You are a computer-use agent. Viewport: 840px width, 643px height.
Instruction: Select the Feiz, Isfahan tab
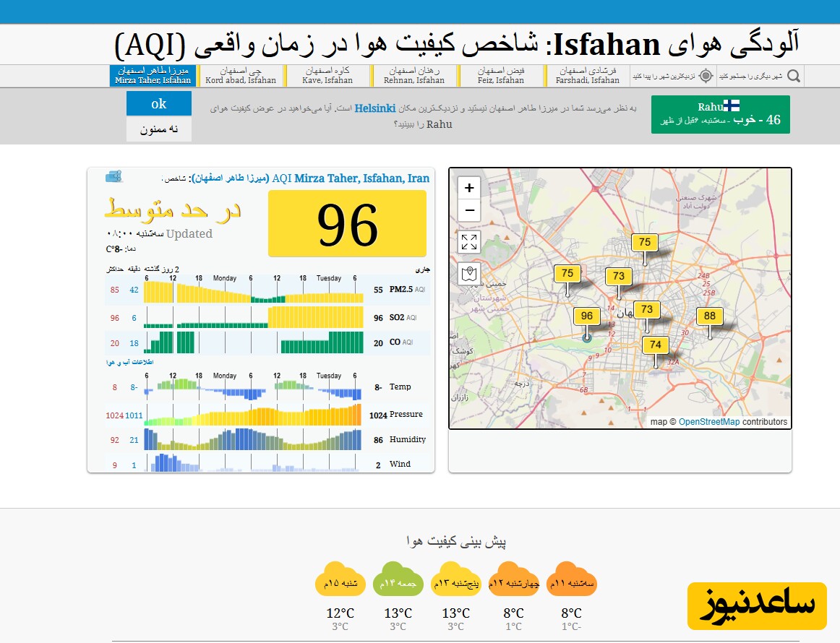pos(500,76)
